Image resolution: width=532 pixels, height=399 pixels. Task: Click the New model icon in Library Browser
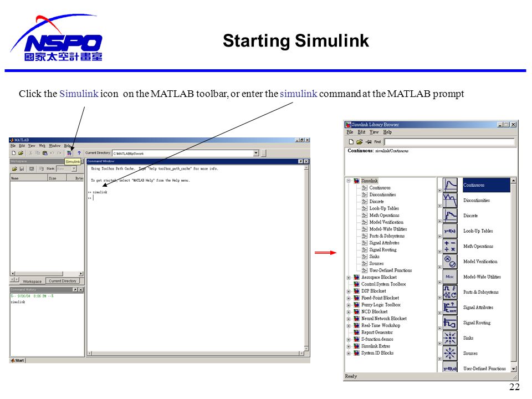click(x=351, y=141)
